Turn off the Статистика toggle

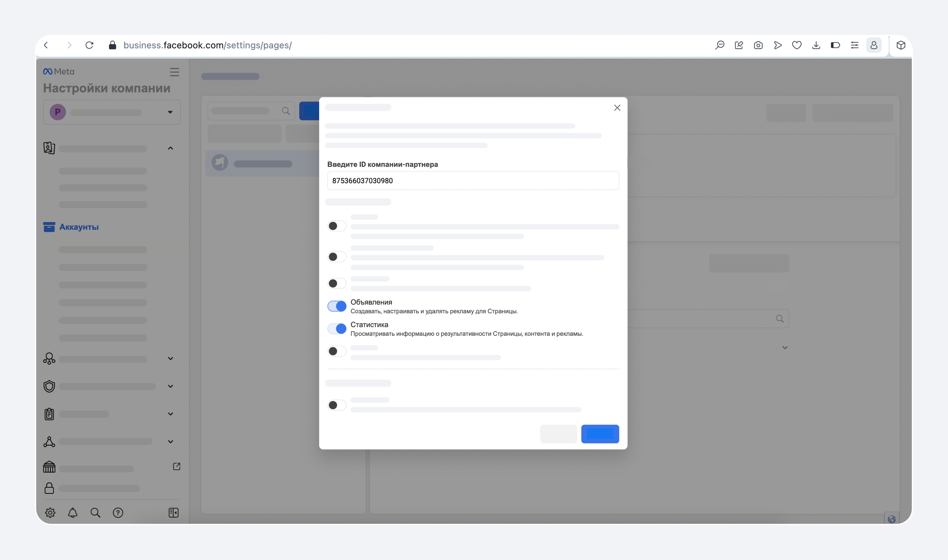pos(337,329)
